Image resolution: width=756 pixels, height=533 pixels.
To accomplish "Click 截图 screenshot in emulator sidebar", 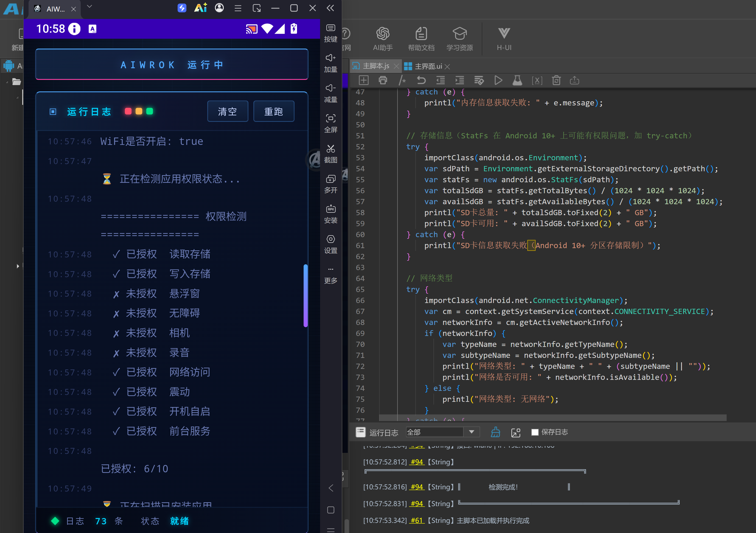I will point(331,154).
